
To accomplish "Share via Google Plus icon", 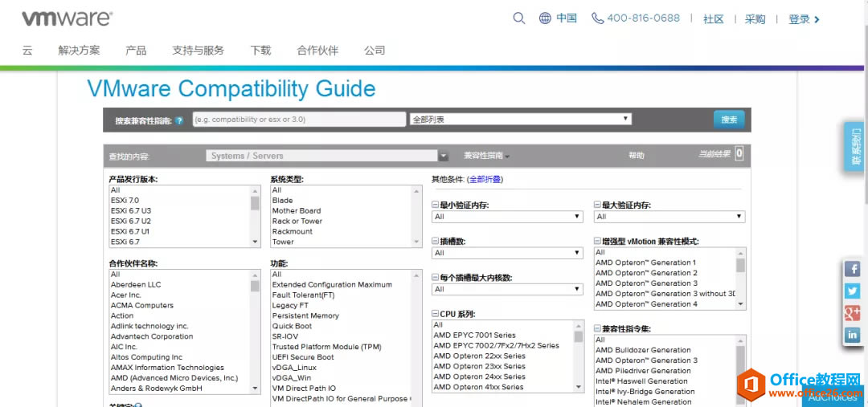I will 852,313.
